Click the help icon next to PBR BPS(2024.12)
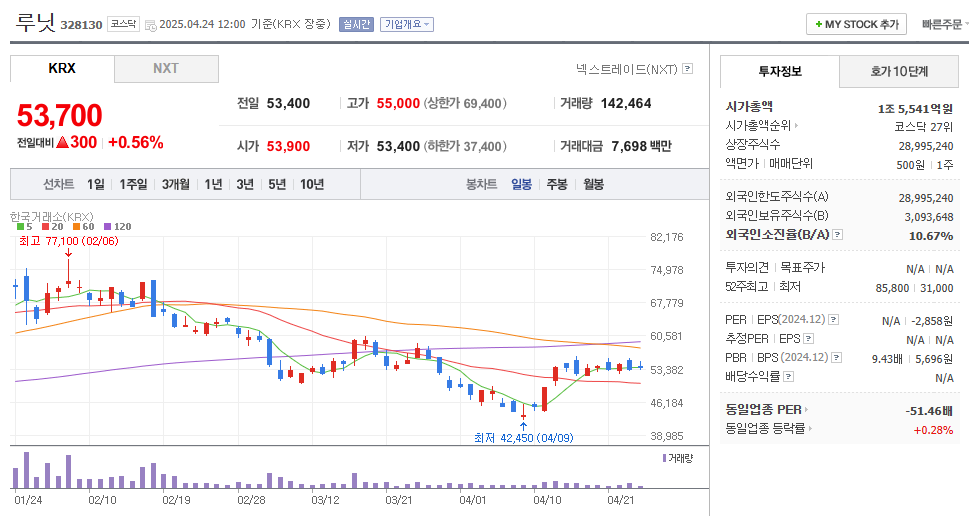The height and width of the screenshot is (516, 969). 837,357
